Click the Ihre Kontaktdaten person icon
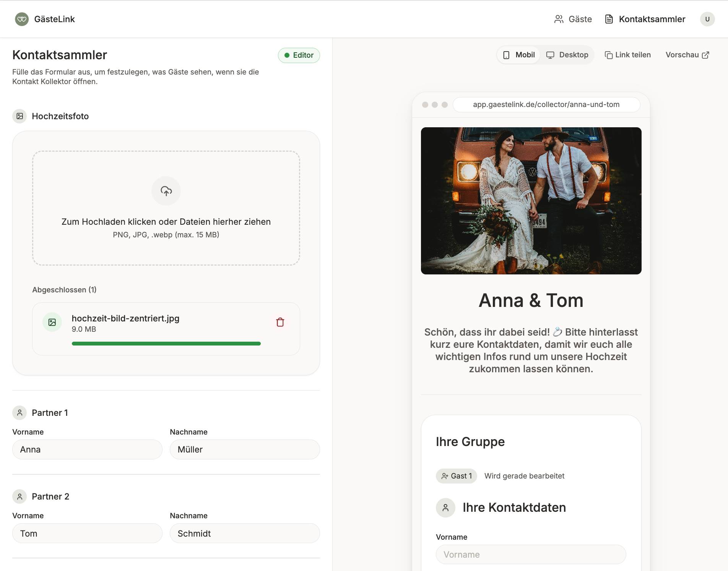This screenshot has width=728, height=571. 445,508
